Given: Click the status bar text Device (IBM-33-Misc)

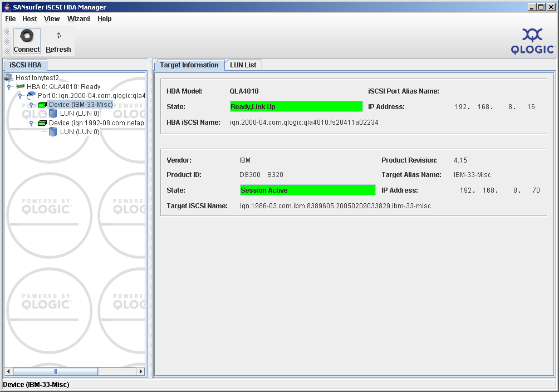Looking at the screenshot, I should click(36, 385).
